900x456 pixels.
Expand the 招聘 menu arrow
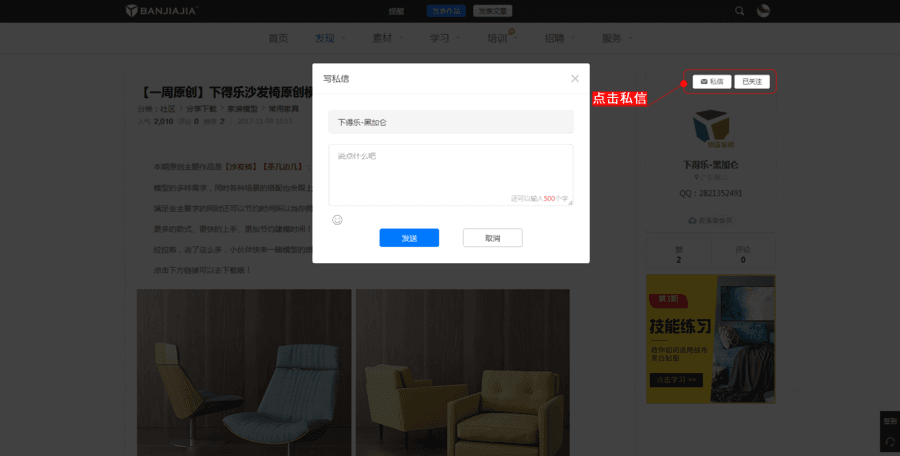pyautogui.click(x=573, y=38)
